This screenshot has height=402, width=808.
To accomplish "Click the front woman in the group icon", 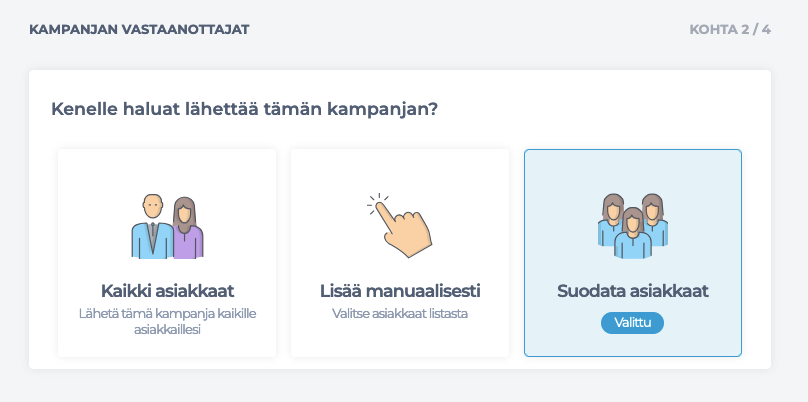I will 633,234.
